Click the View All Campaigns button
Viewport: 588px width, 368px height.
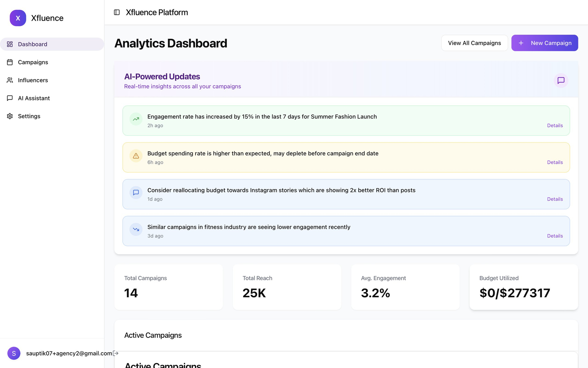474,43
